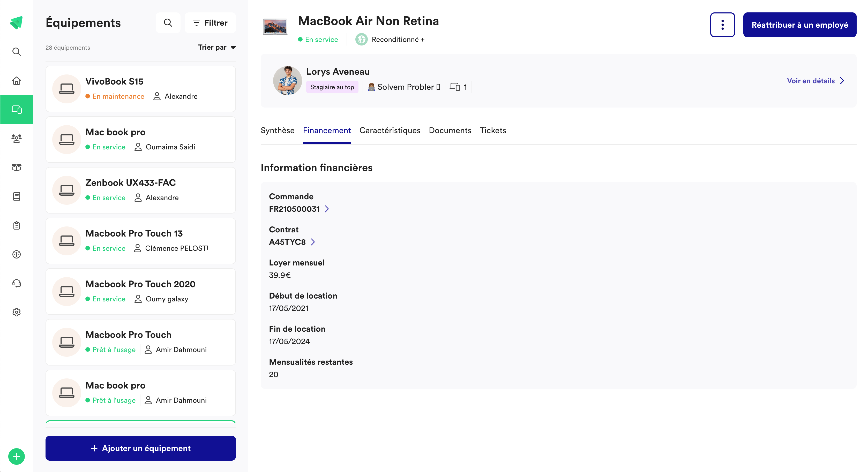The image size is (868, 472).
Task: Click the user icon beside Oumy galaxy
Action: (138, 299)
